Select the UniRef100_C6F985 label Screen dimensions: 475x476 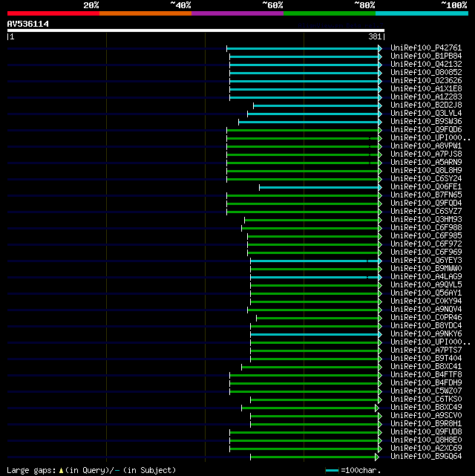point(426,236)
